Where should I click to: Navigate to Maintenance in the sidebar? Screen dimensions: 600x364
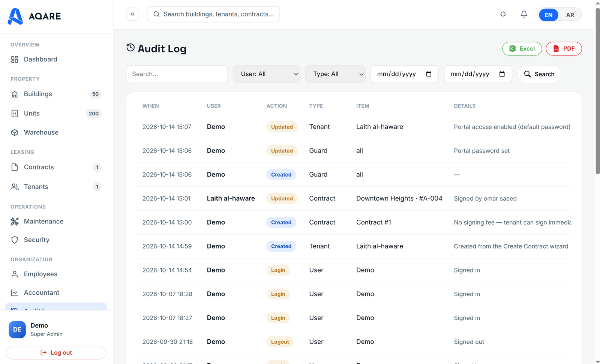pos(56,222)
